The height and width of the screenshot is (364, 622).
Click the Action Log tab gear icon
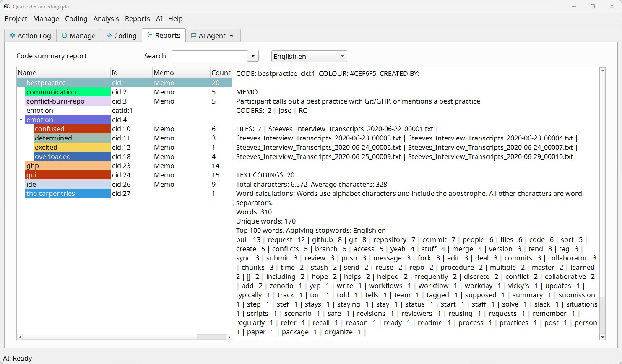click(12, 36)
